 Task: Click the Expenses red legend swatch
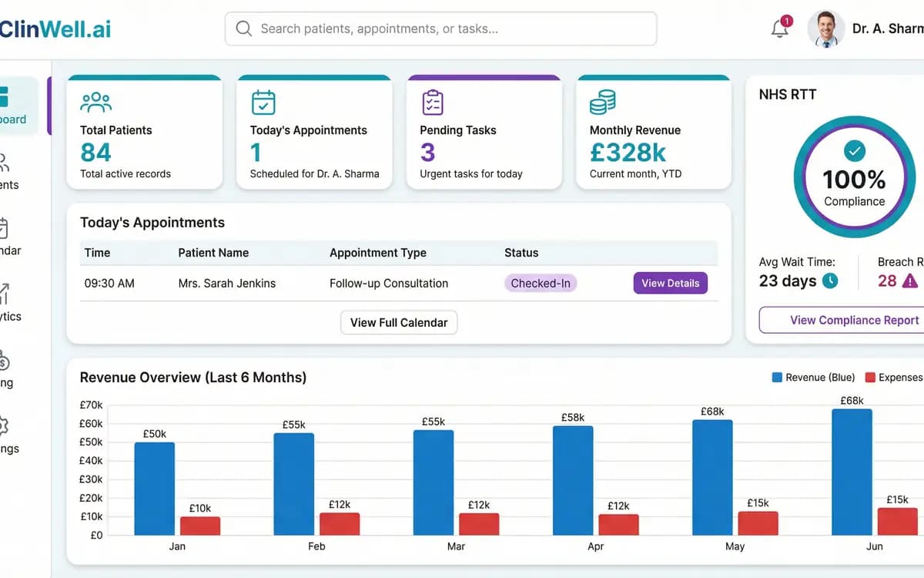(x=870, y=378)
